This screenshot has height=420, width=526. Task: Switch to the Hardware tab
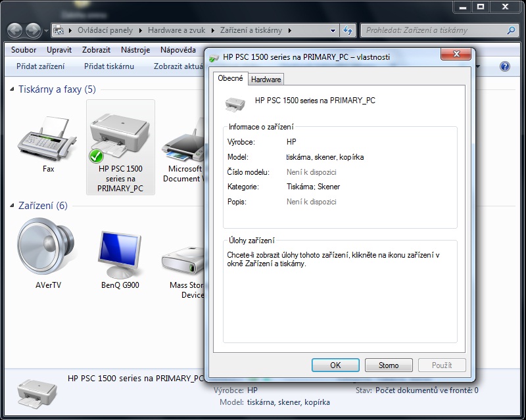point(266,80)
